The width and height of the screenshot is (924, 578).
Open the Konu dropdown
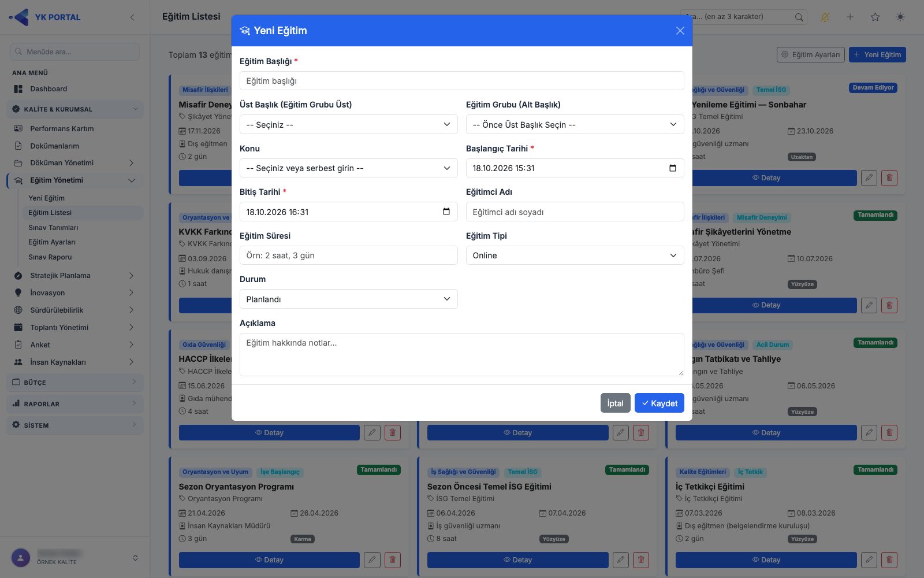(348, 168)
